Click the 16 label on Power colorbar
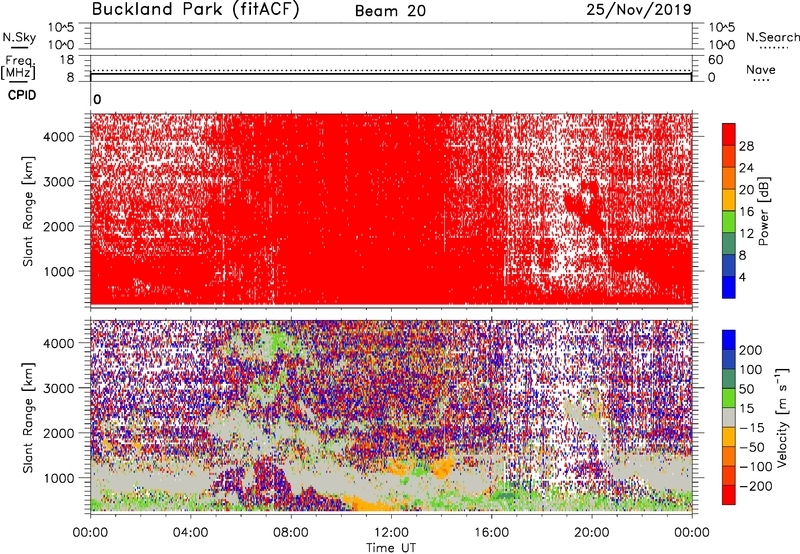 pos(746,212)
